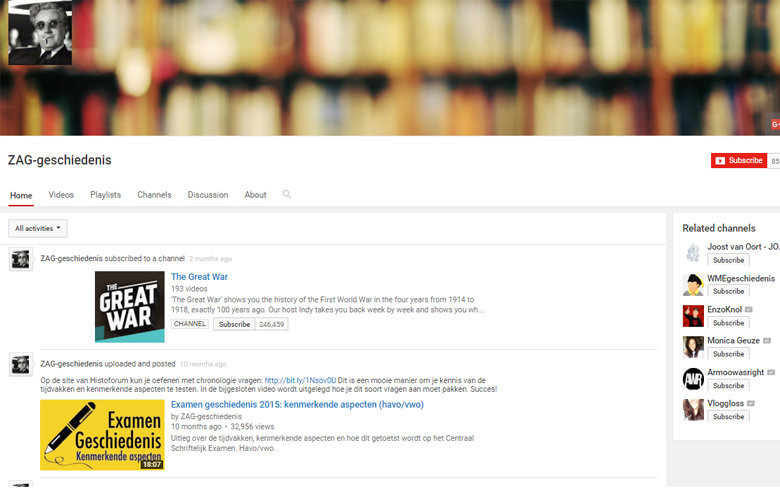Subscribe to ZAG-geschiedenis with red button
The width and height of the screenshot is (780, 488).
tap(739, 161)
